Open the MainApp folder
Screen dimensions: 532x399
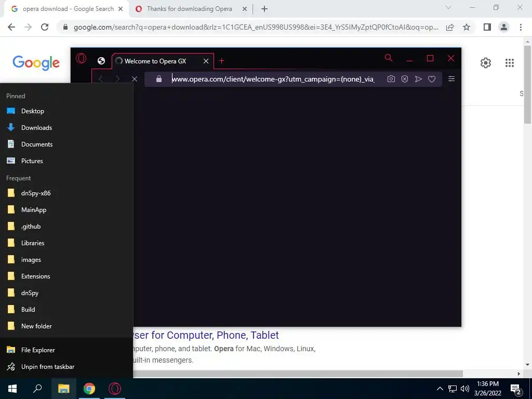click(x=66, y=210)
